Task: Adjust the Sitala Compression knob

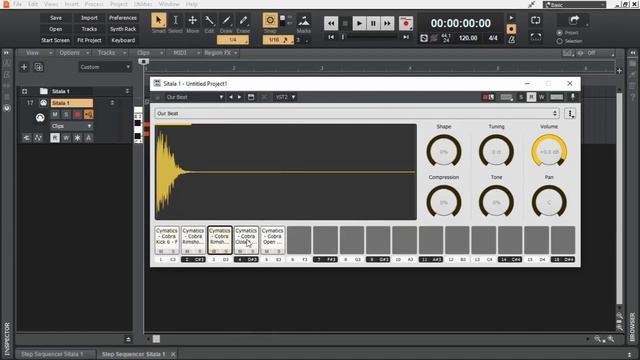Action: (444, 202)
